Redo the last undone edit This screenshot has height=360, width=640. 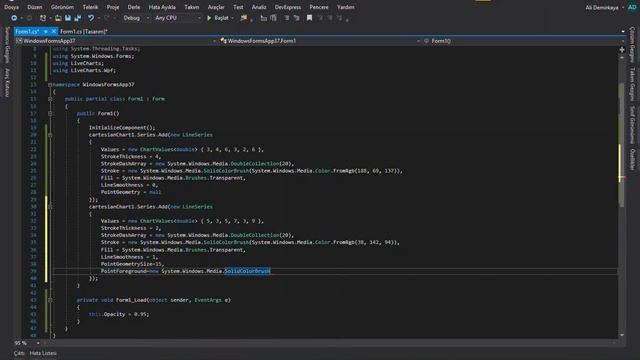(107, 18)
